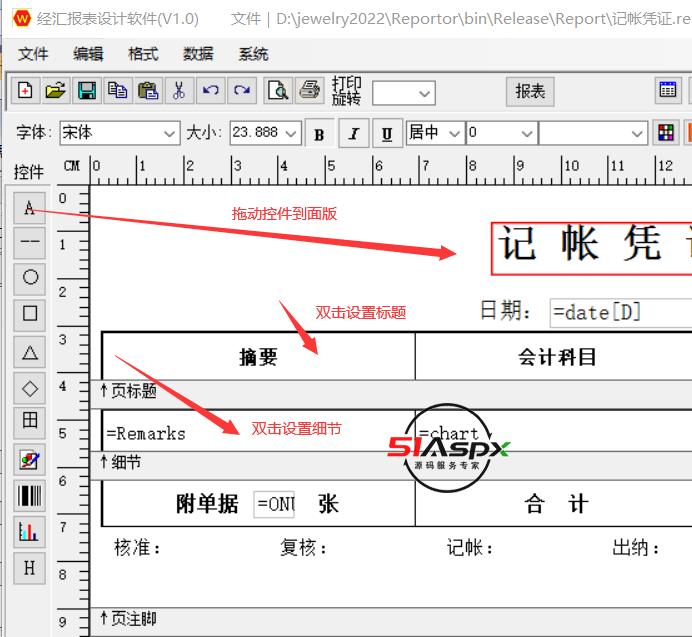The image size is (692, 637).
Task: Open the font name dropdown 宋体
Action: tap(120, 133)
